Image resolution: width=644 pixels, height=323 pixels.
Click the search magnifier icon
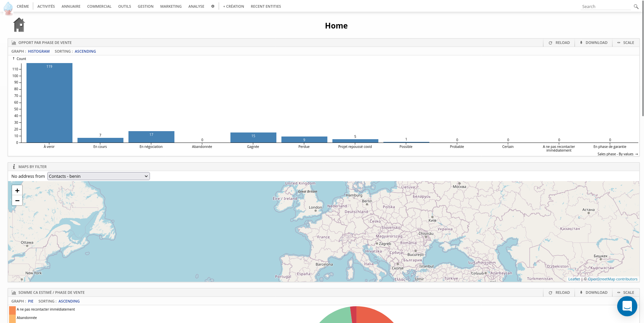click(x=636, y=6)
